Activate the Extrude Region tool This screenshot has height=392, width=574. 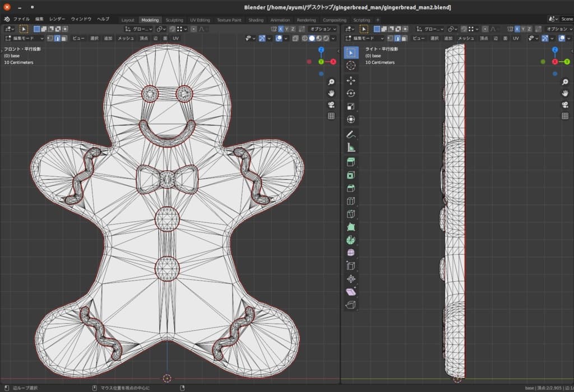(x=351, y=162)
